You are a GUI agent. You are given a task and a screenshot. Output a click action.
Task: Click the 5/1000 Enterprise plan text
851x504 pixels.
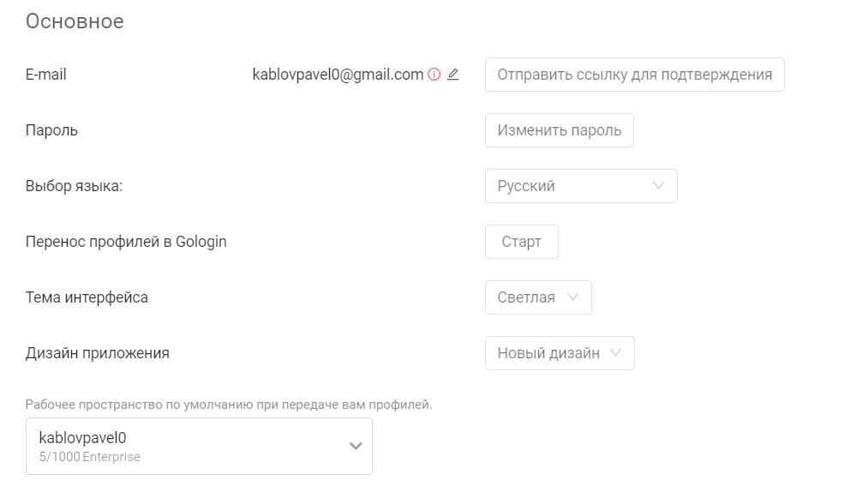click(x=89, y=457)
